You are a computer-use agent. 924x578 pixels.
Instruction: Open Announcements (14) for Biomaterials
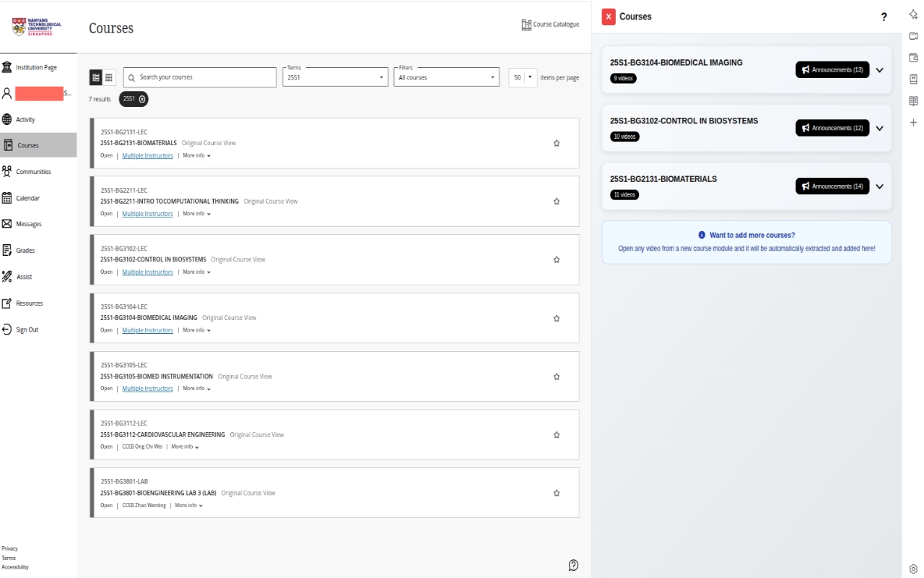pyautogui.click(x=832, y=186)
